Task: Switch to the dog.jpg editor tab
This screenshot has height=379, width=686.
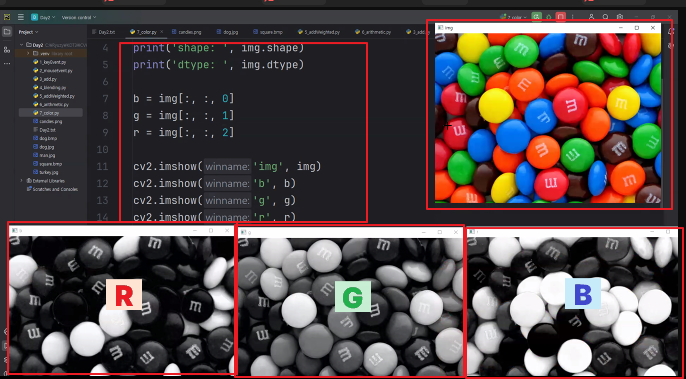Action: pyautogui.click(x=228, y=32)
